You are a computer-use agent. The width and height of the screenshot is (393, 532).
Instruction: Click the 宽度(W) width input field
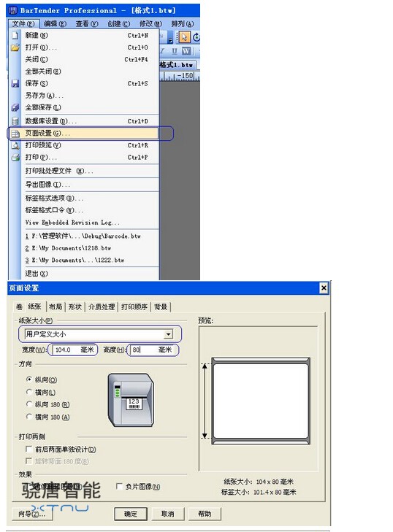click(x=73, y=350)
